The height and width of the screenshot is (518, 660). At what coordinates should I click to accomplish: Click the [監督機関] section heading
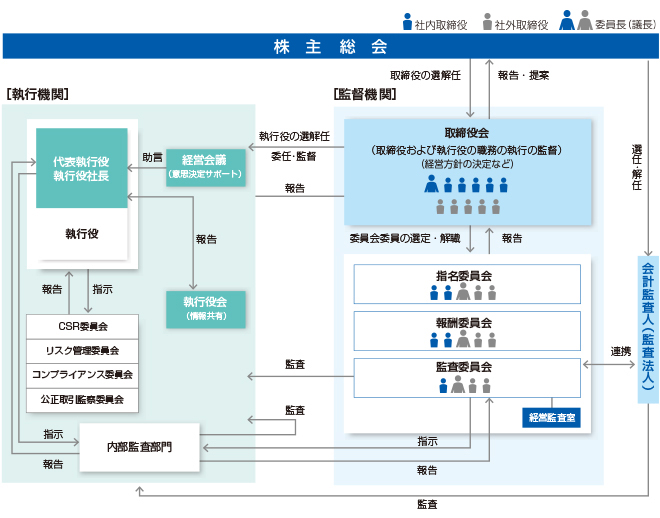(364, 94)
